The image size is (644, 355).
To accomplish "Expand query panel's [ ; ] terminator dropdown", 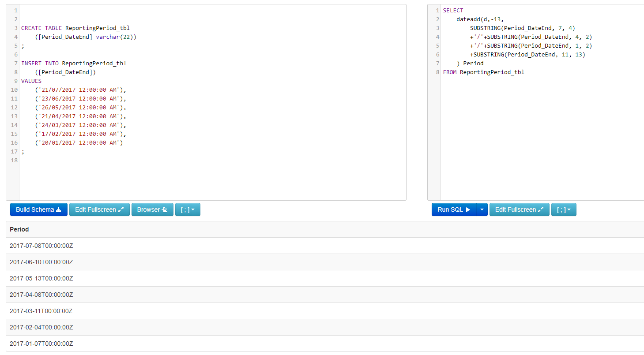I will [x=564, y=209].
